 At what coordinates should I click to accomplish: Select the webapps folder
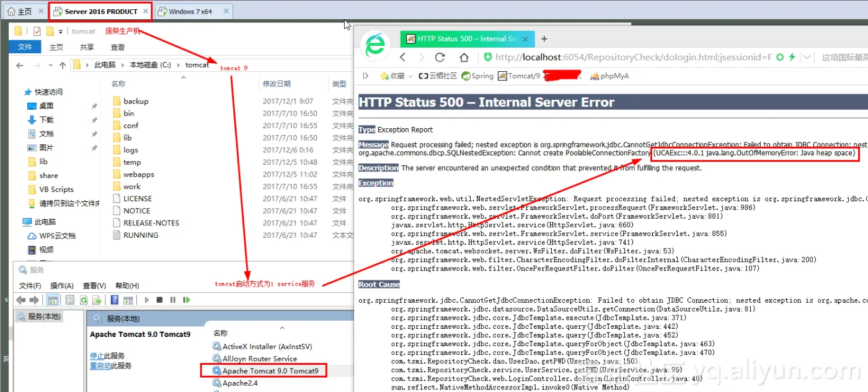[x=138, y=175]
